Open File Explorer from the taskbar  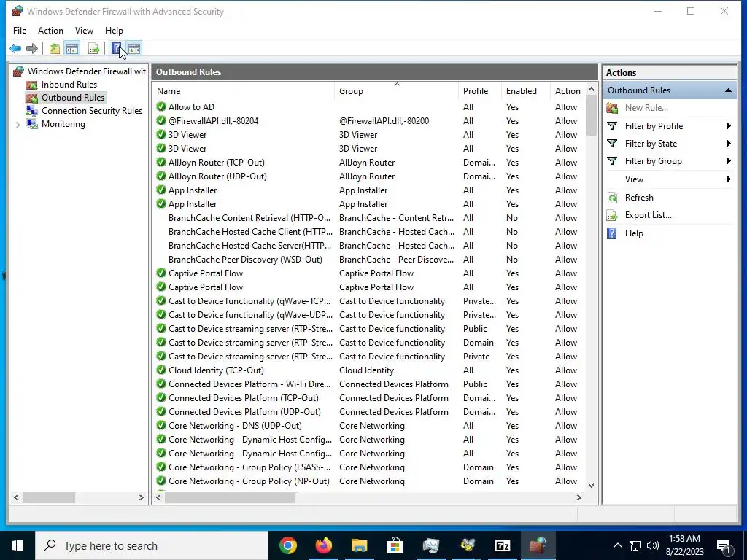pos(359,545)
